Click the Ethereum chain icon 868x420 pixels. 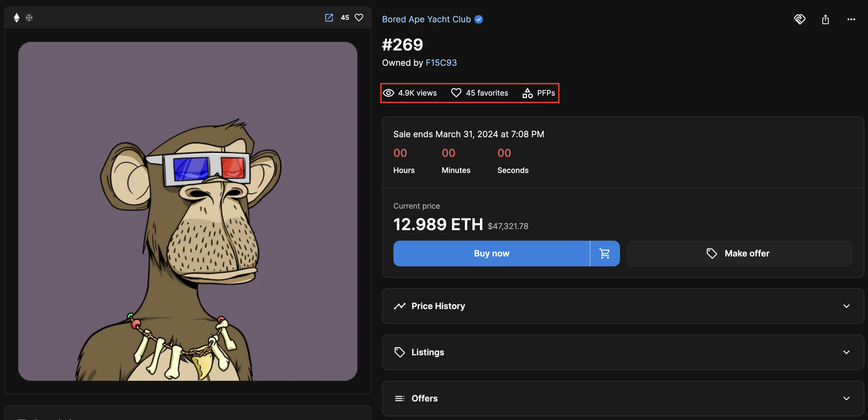(16, 17)
